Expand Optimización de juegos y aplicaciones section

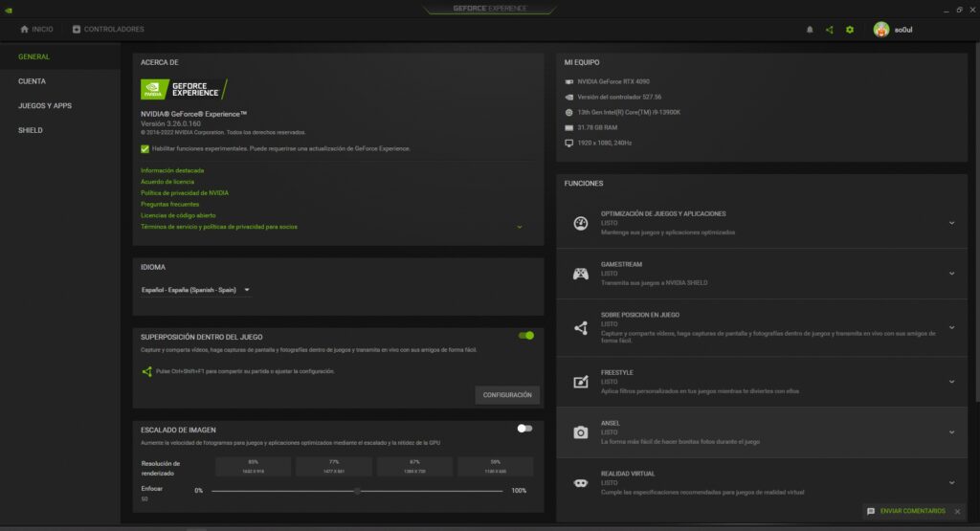pos(951,223)
